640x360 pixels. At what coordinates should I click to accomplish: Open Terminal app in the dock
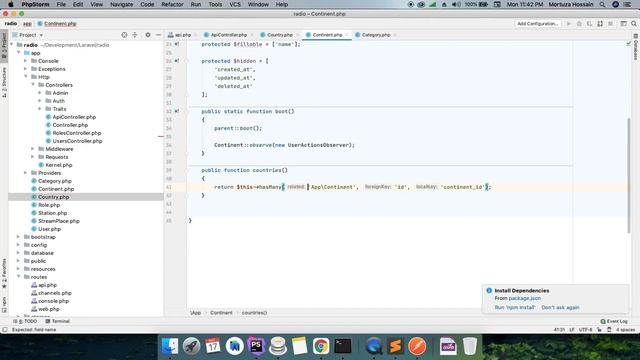coord(343,346)
